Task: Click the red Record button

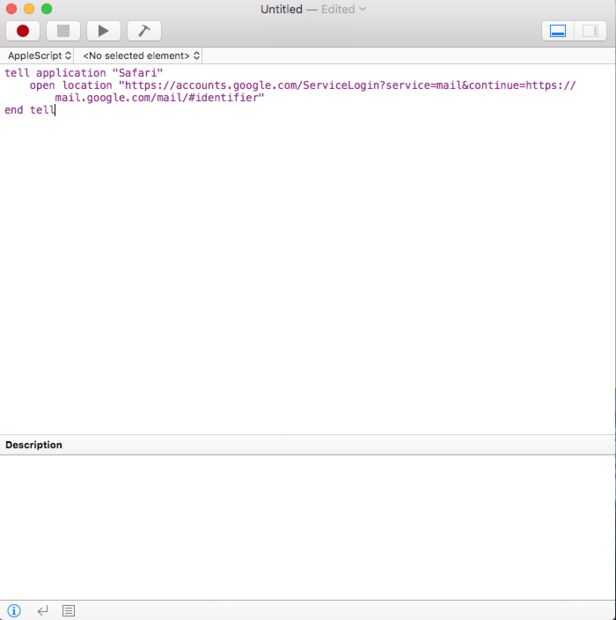Action: tap(23, 31)
